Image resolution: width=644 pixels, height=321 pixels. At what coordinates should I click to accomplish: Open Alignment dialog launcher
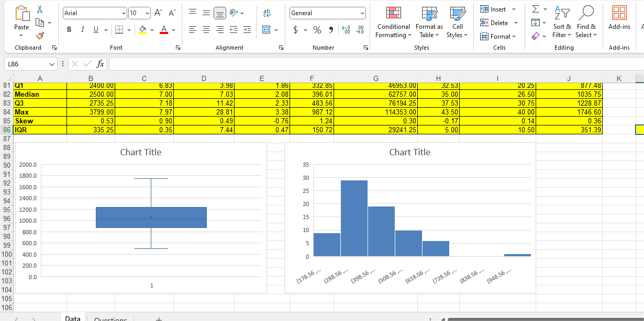(281, 48)
